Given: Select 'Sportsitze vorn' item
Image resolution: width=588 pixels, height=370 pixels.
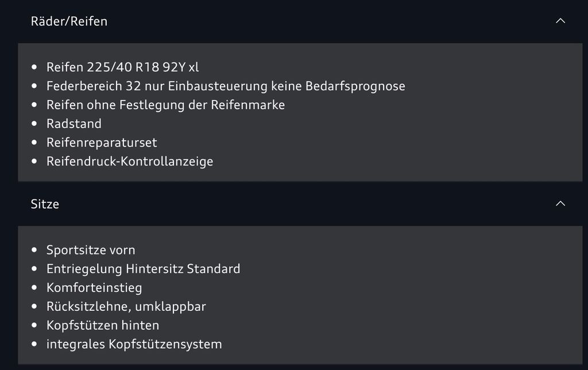Looking at the screenshot, I should [91, 250].
